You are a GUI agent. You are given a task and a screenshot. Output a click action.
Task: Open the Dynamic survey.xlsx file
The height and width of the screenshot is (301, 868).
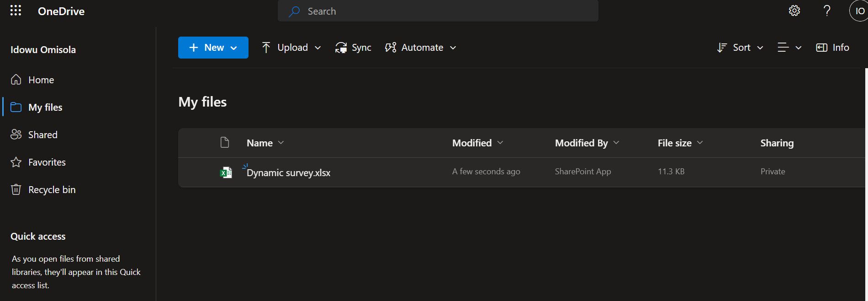click(x=288, y=173)
